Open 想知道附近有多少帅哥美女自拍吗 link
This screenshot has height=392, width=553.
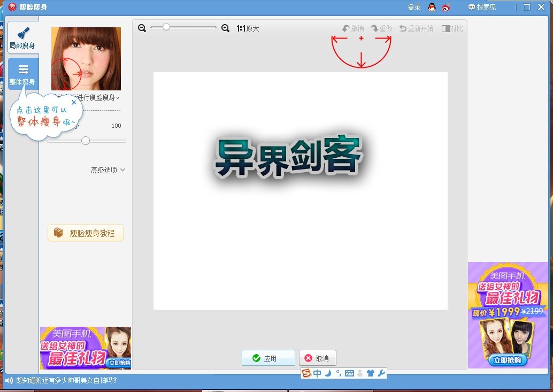67,380
